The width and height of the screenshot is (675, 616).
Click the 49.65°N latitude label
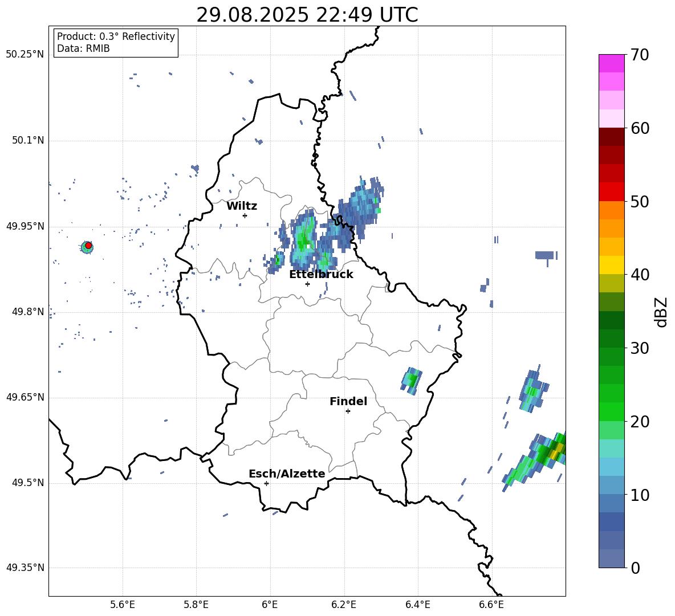[x=25, y=397]
